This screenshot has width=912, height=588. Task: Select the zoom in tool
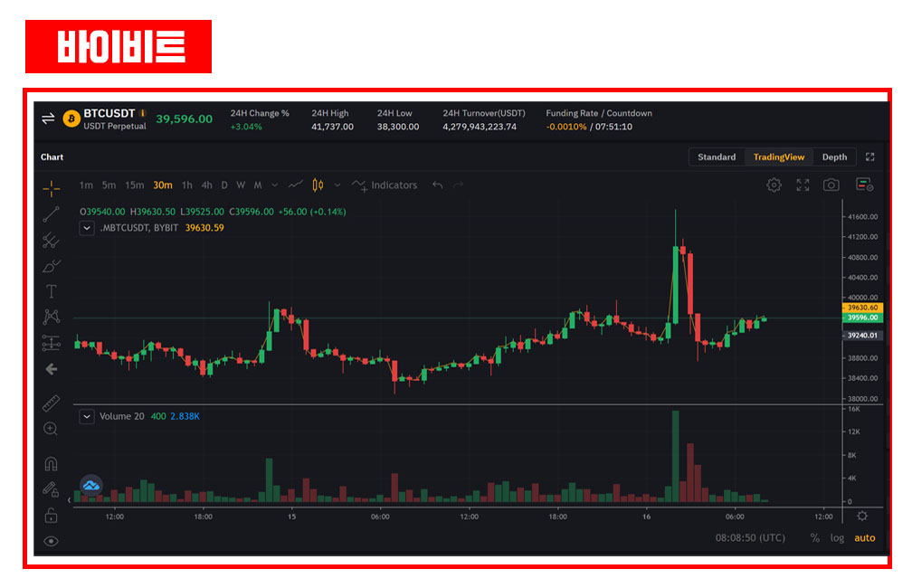coord(51,429)
